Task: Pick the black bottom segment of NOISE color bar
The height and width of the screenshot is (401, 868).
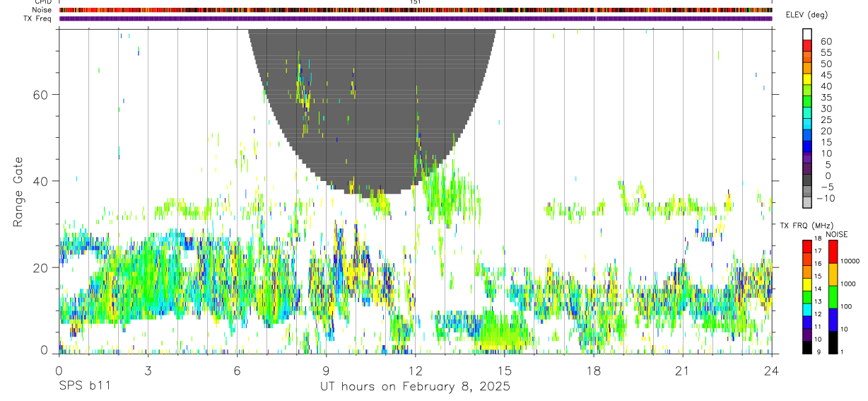Action: pyautogui.click(x=833, y=342)
